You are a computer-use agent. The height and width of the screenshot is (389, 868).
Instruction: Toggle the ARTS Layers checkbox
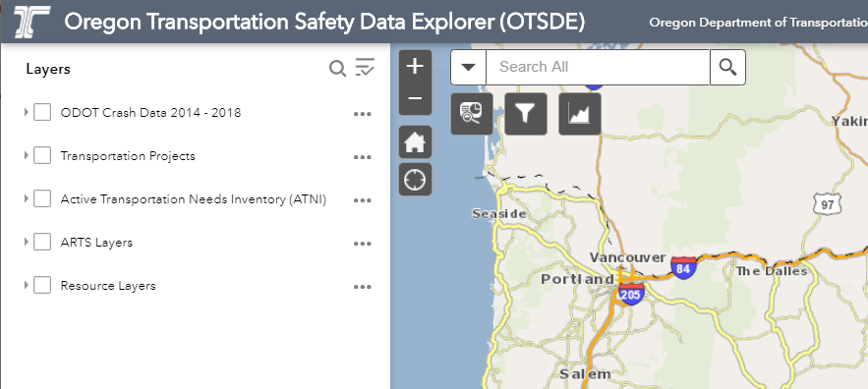pyautogui.click(x=42, y=242)
